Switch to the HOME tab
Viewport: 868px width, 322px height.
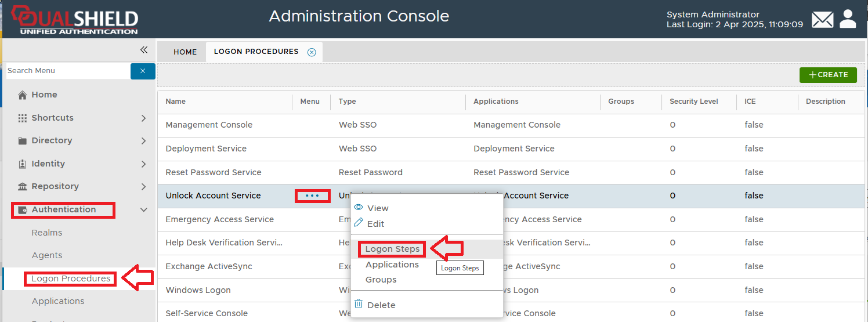(x=185, y=52)
